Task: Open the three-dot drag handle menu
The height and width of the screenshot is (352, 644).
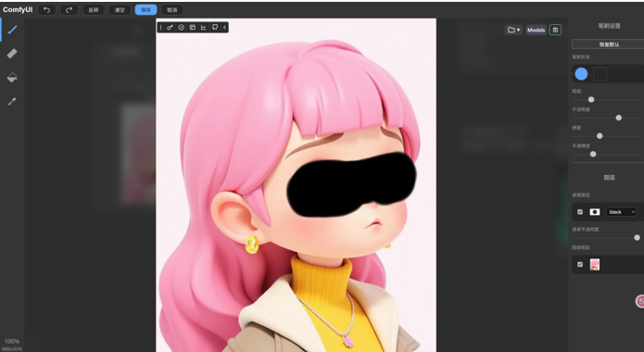Action: coord(160,28)
